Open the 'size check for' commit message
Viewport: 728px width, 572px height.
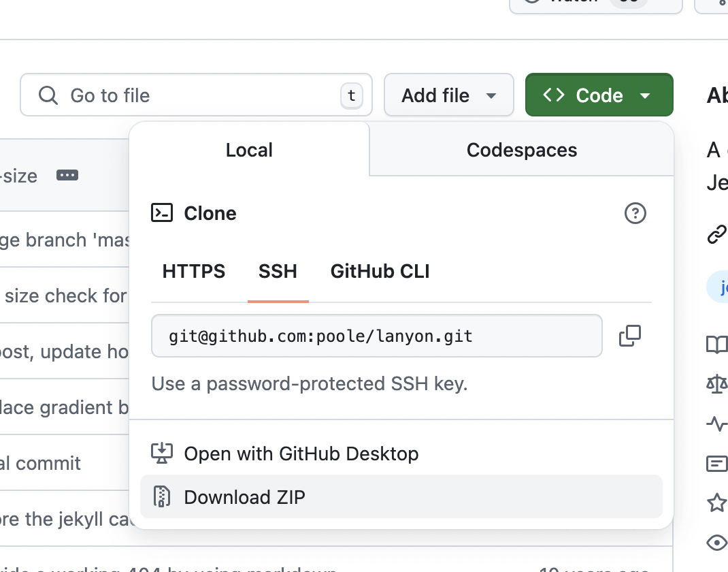[x=65, y=296]
